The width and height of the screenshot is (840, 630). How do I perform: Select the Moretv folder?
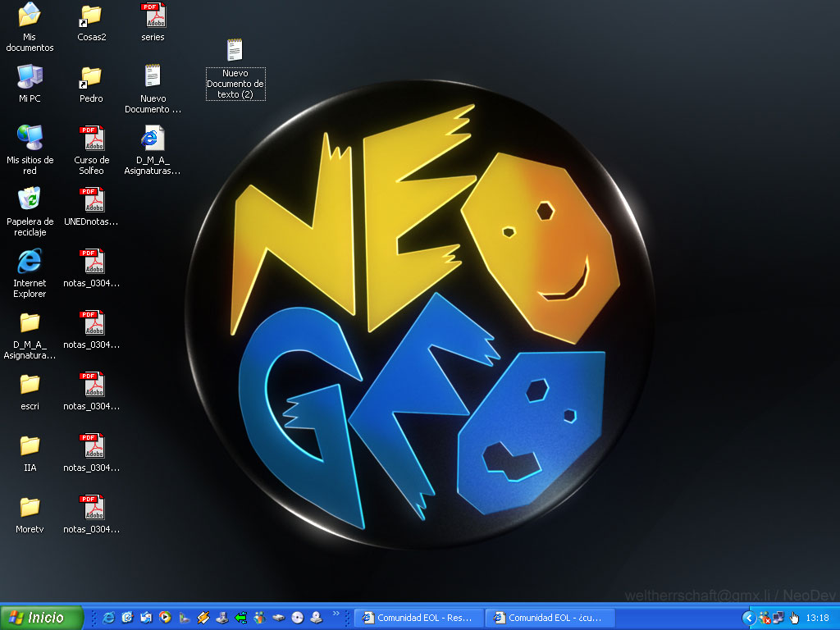click(30, 507)
